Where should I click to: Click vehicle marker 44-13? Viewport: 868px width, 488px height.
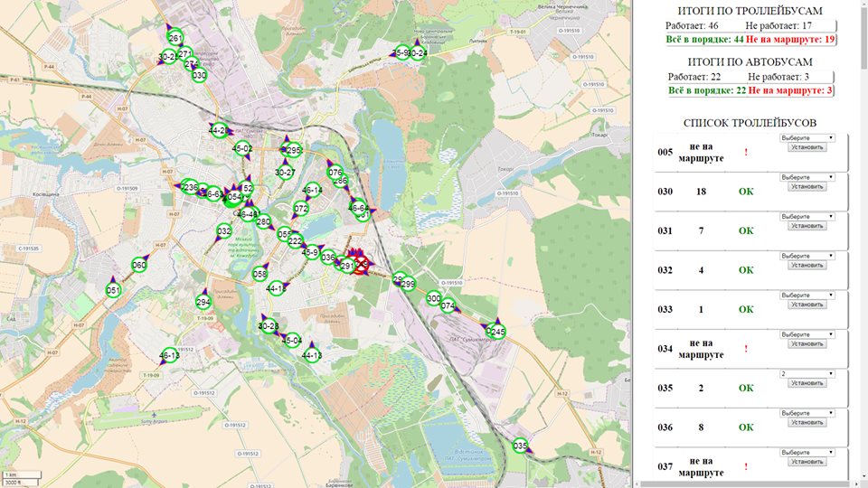[312, 355]
